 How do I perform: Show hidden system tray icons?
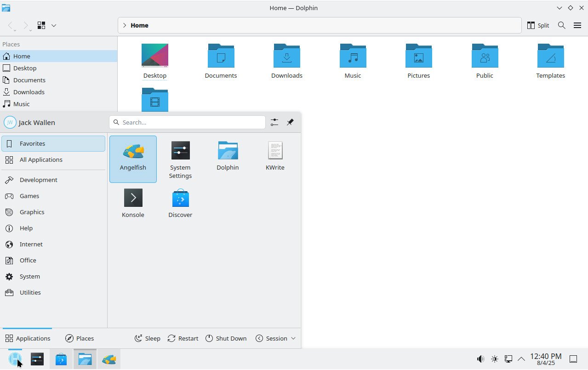[521, 359]
